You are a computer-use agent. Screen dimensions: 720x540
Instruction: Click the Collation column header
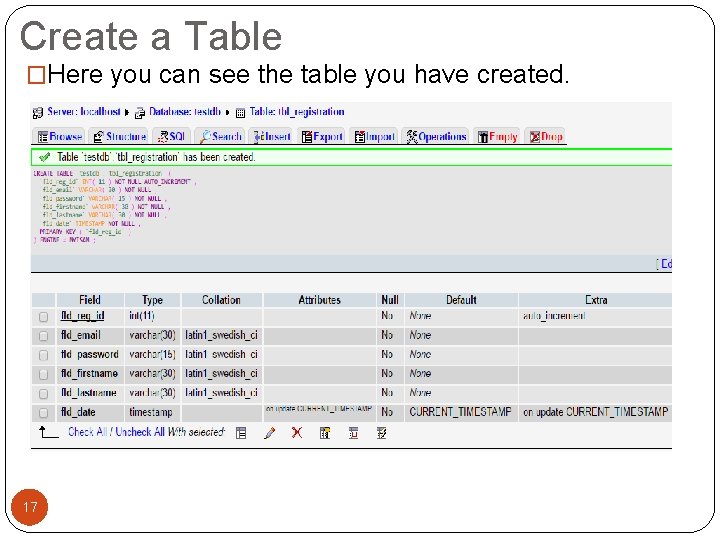click(221, 300)
